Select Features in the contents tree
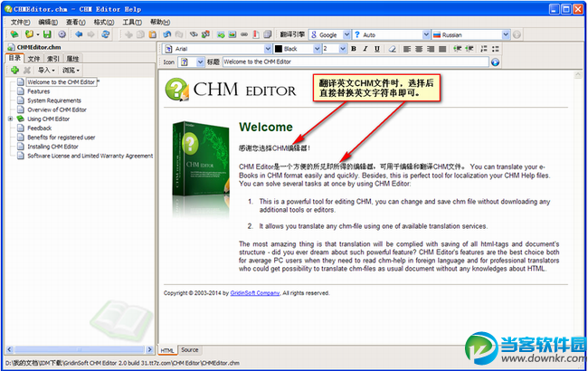 click(38, 91)
